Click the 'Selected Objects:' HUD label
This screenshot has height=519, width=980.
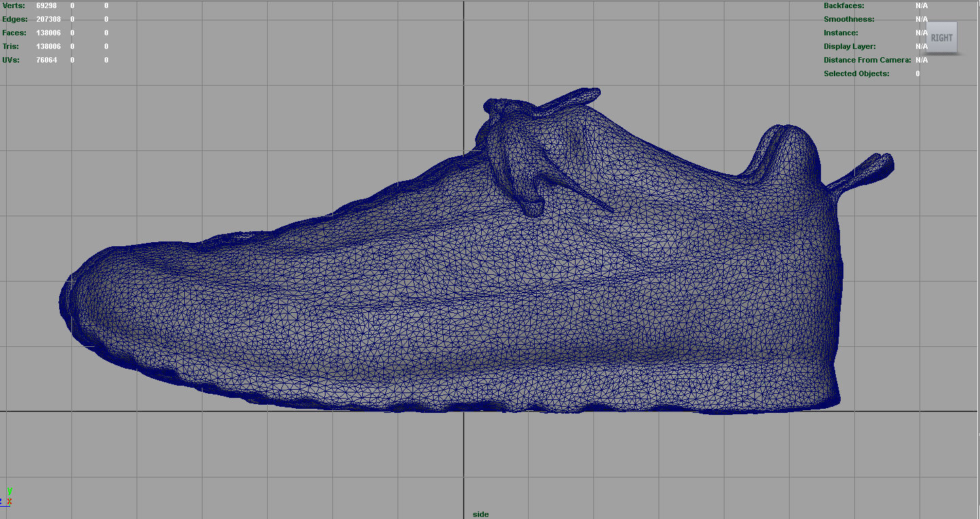pos(856,73)
